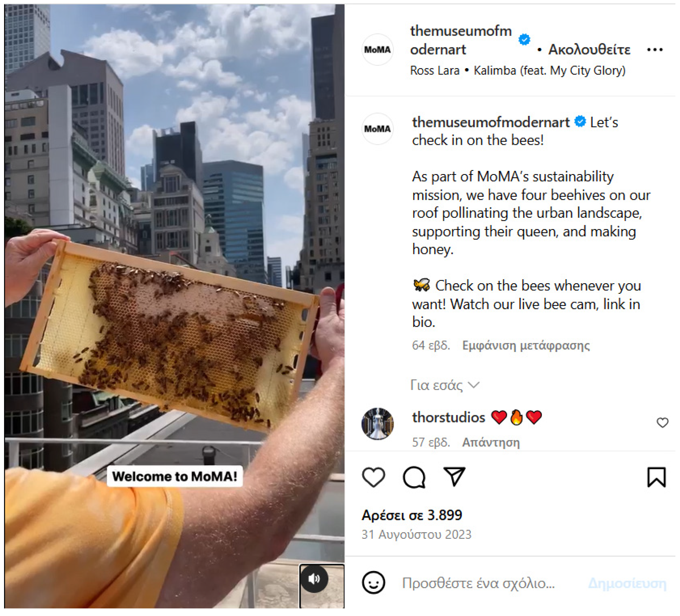Click the Ακολουθείτε following button
680x616 pixels.
tap(589, 50)
